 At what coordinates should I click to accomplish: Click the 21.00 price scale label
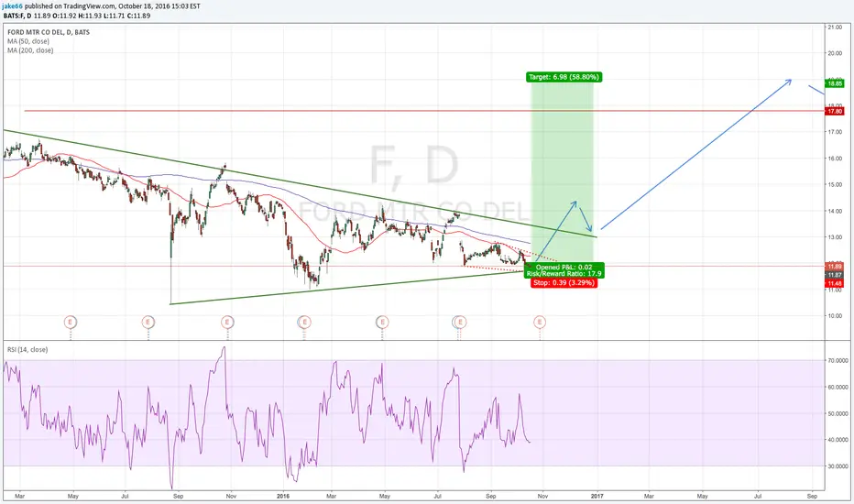pos(835,27)
